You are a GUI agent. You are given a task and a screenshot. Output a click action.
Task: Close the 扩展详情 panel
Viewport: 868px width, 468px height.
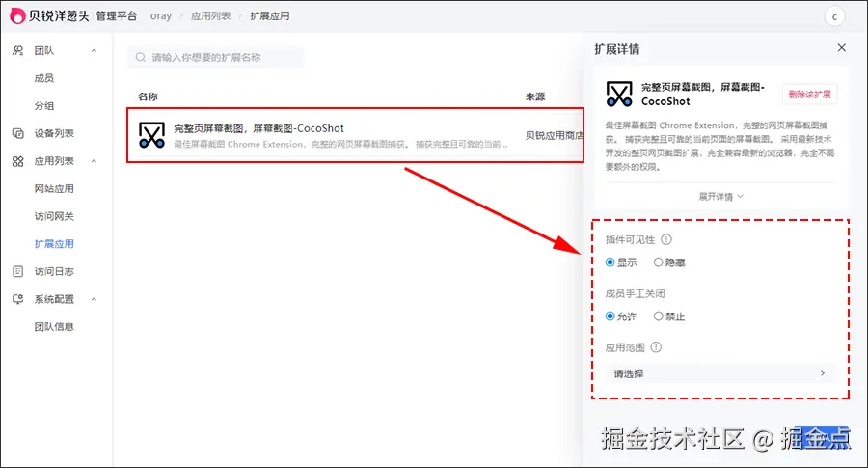pos(841,47)
